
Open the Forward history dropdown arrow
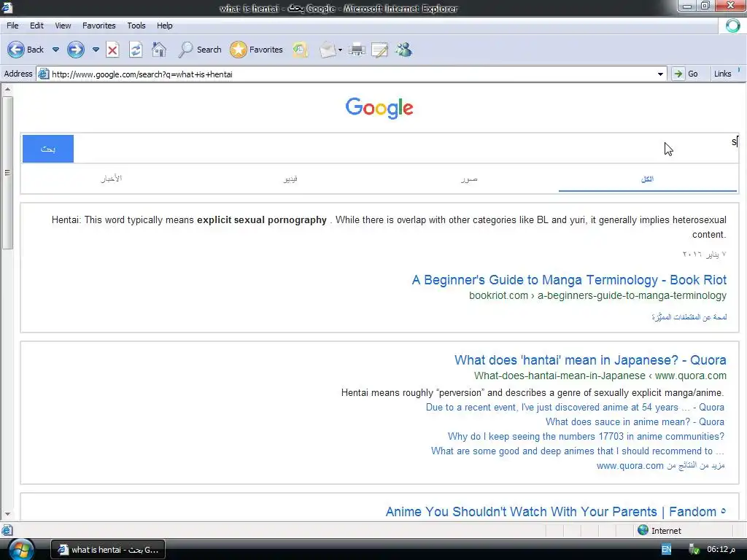96,50
